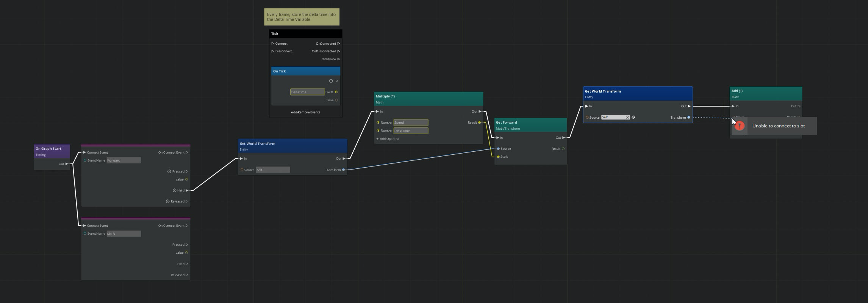Select the yellow delta time comment note

point(302,17)
